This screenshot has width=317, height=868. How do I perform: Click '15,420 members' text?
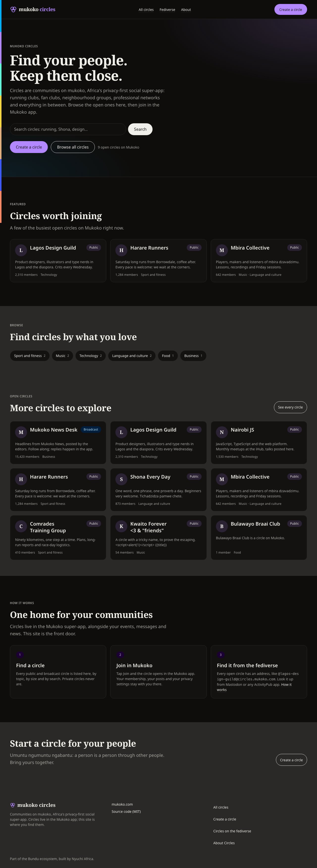27,457
